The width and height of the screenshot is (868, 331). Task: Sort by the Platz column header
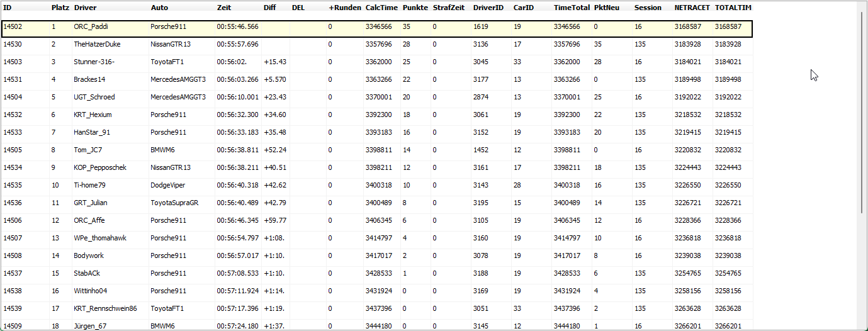(60, 8)
